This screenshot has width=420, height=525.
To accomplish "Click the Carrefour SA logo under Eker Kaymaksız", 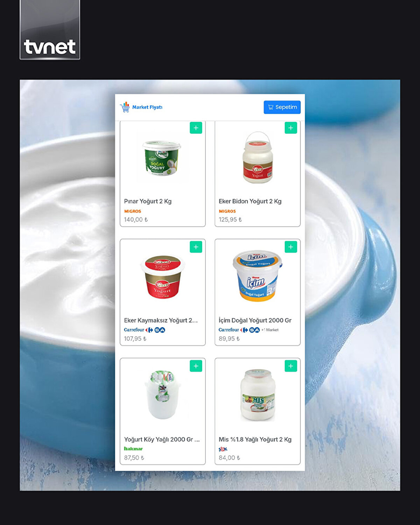I will (145, 330).
